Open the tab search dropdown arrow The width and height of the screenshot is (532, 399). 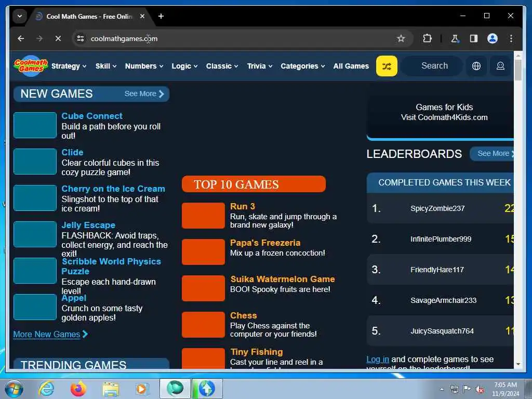click(20, 16)
